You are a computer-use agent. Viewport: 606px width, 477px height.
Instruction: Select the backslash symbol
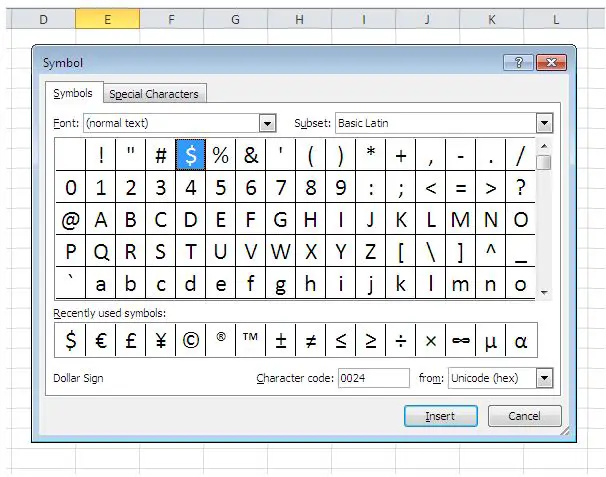431,251
